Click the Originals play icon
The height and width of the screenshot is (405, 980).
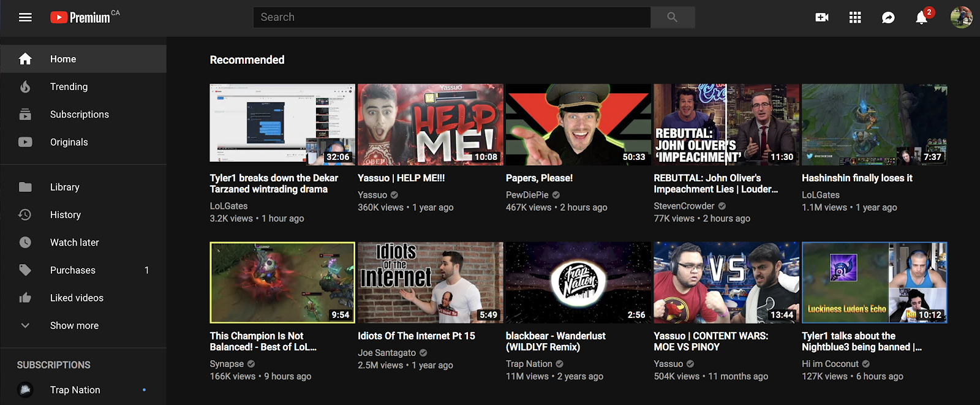tap(25, 142)
